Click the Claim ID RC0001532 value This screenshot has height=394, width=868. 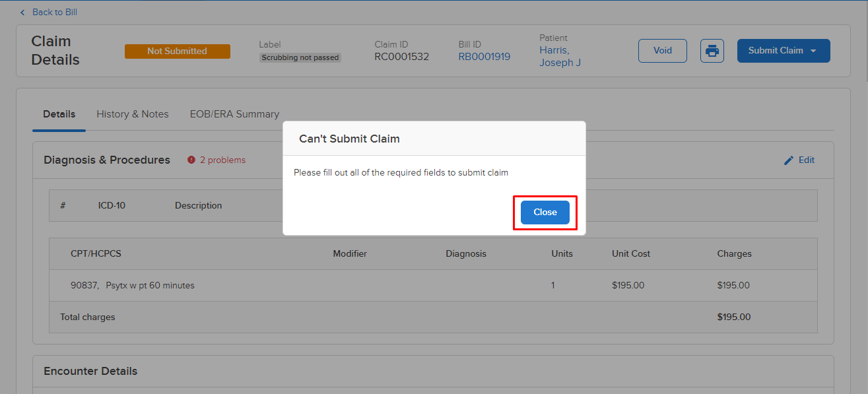[401, 56]
